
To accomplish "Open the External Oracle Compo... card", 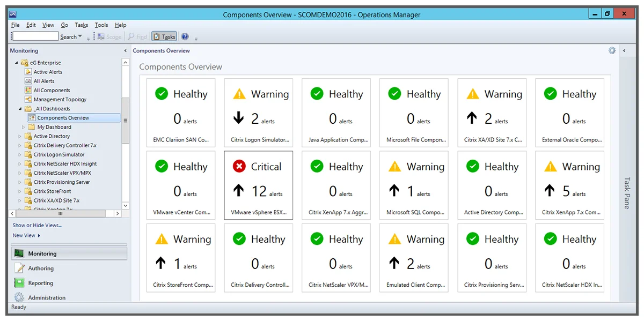I will (569, 113).
